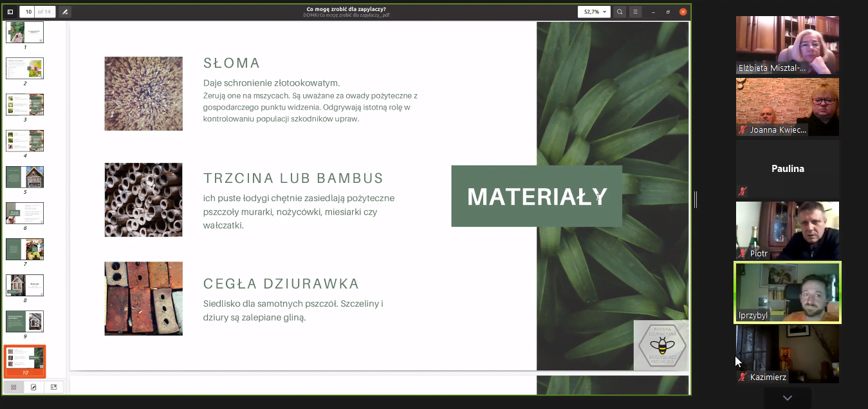
Task: Switch sidebar to bookmarks view
Action: pos(53,387)
